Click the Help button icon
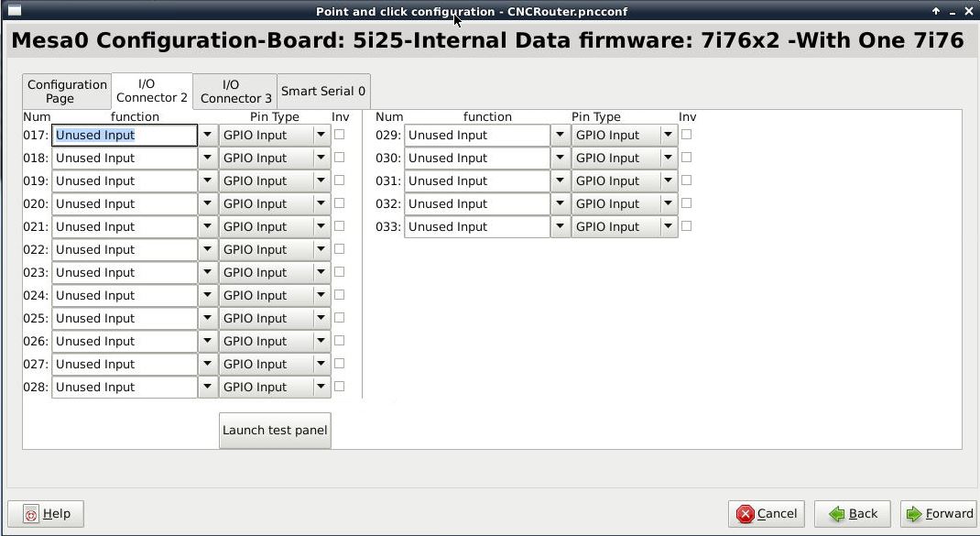Screen dimensions: 980x536 tap(30, 514)
